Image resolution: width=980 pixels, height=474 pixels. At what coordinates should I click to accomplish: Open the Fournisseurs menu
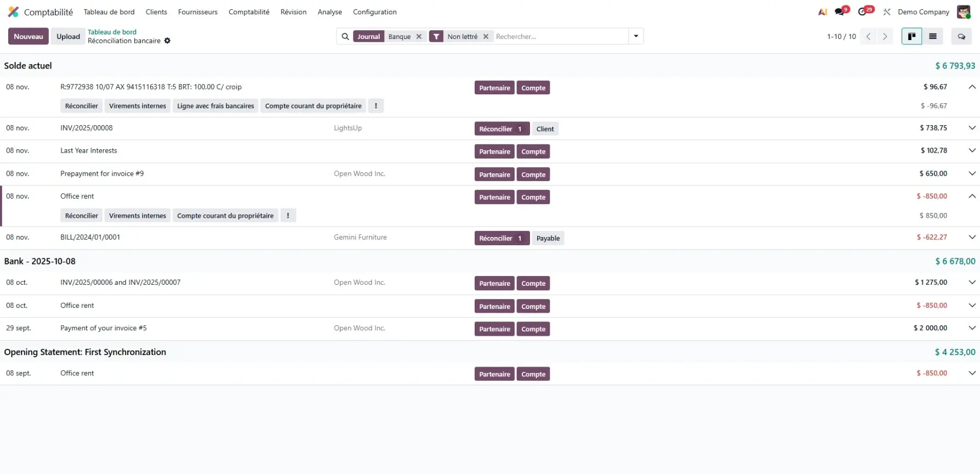(x=197, y=12)
